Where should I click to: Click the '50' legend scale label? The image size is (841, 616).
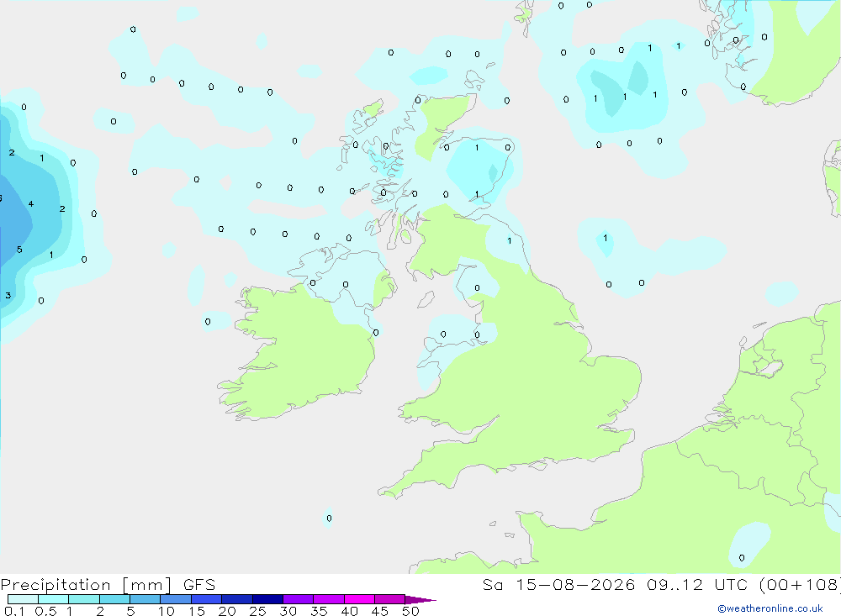pyautogui.click(x=410, y=611)
